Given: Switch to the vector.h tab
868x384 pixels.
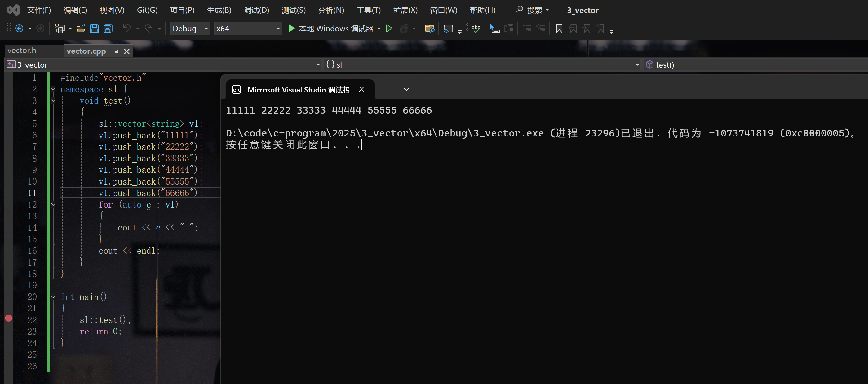Looking at the screenshot, I should pos(22,51).
